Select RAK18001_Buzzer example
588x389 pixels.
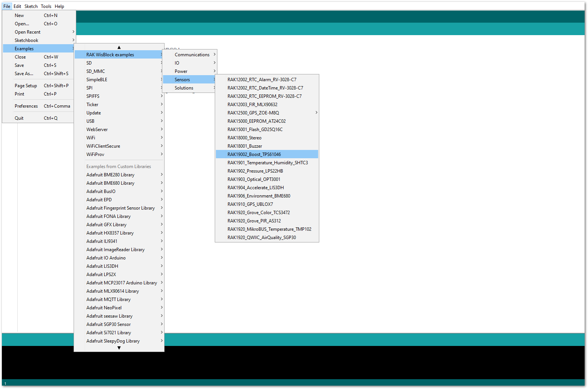pos(267,146)
